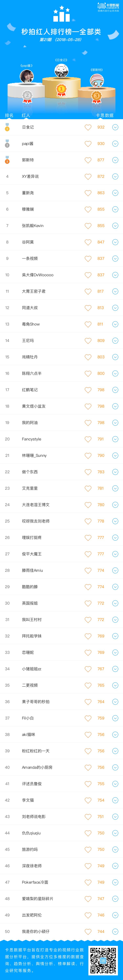The image size is (123, 980).
Task: Like papi酱 with the heart icon
Action: click(88, 144)
